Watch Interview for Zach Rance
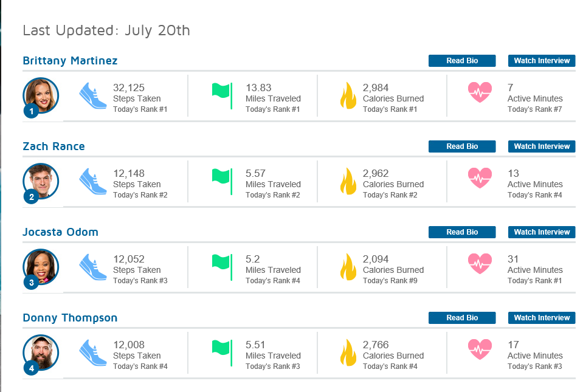This screenshot has height=392, width=583. pos(542,146)
